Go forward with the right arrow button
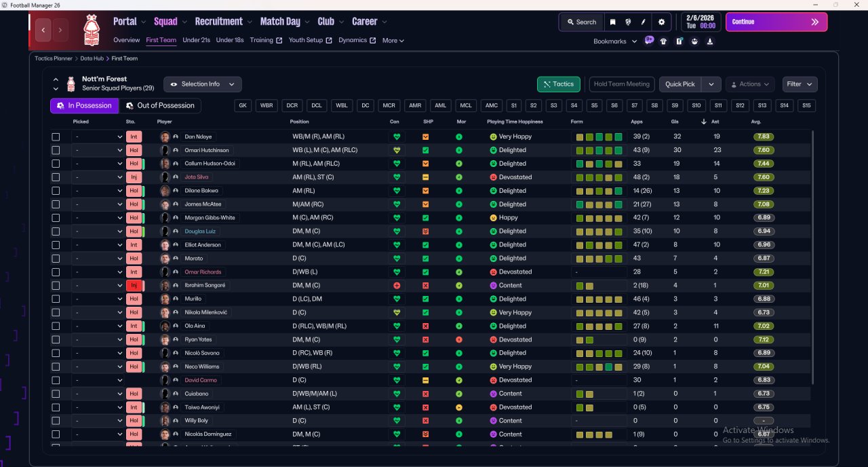 pos(61,30)
